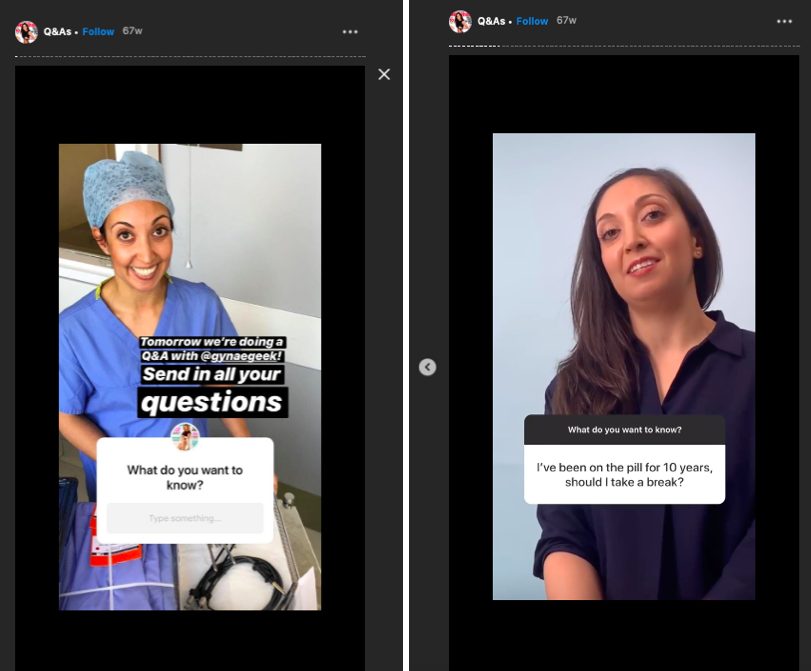Follow Q&As from the right story header

[x=532, y=21]
